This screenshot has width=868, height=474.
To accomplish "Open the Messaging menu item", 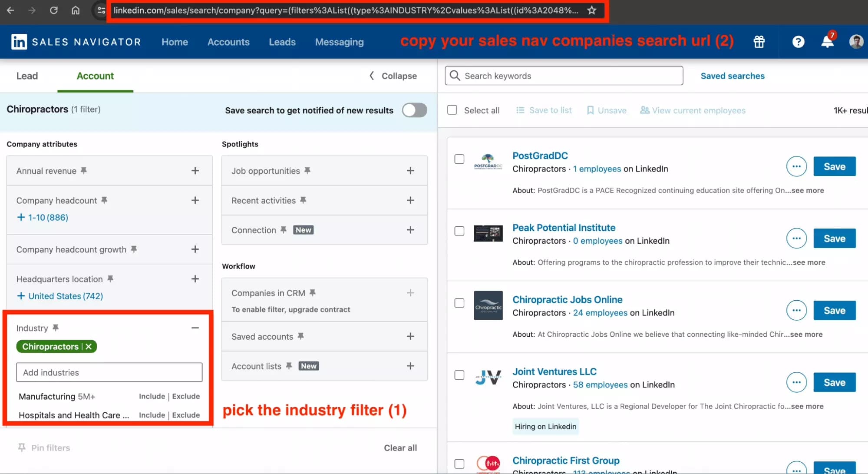I will [x=339, y=42].
